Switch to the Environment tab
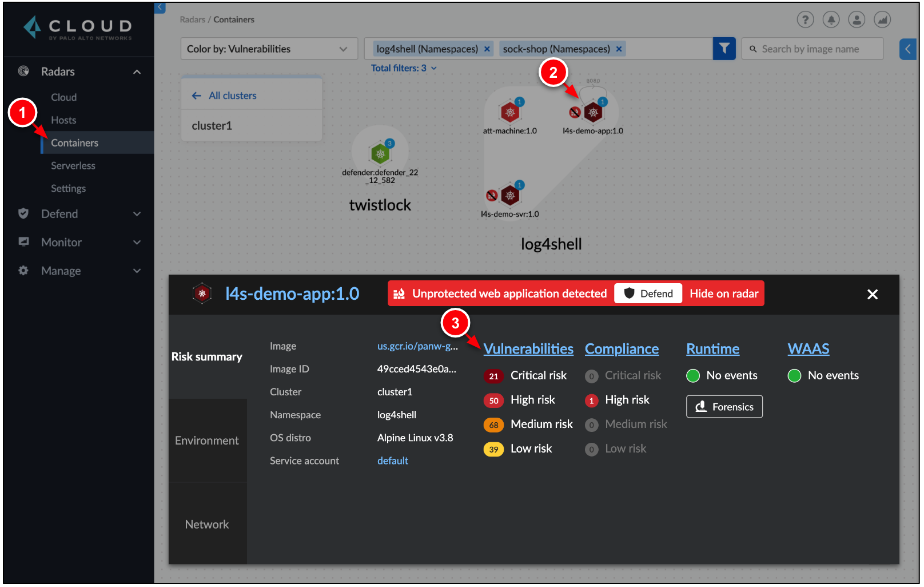The height and width of the screenshot is (587, 924). (207, 441)
